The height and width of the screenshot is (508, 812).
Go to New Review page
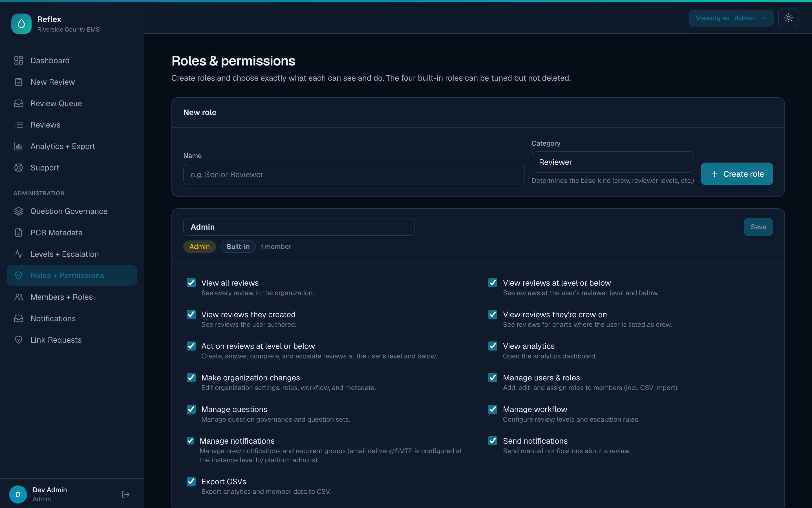[72, 82]
